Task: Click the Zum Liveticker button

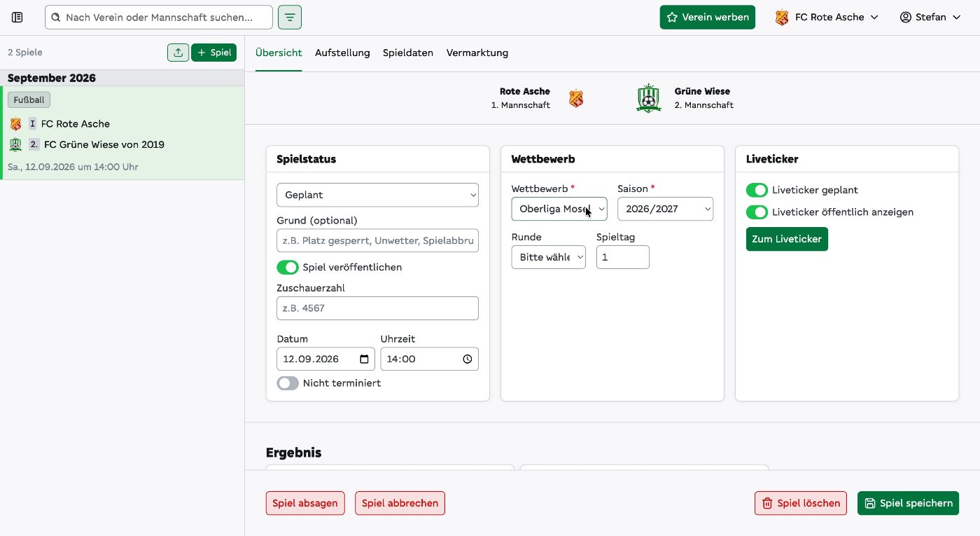Action: point(787,239)
